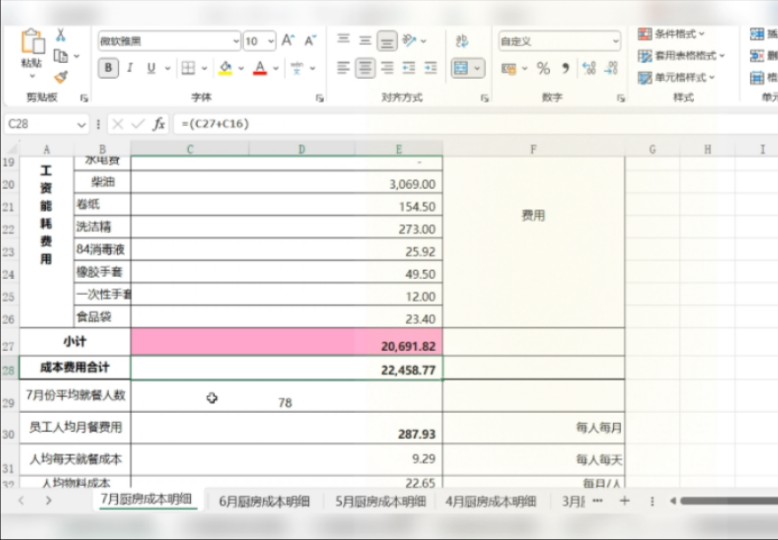
Task: Show more sheet tabs ellipsis
Action: click(x=598, y=501)
